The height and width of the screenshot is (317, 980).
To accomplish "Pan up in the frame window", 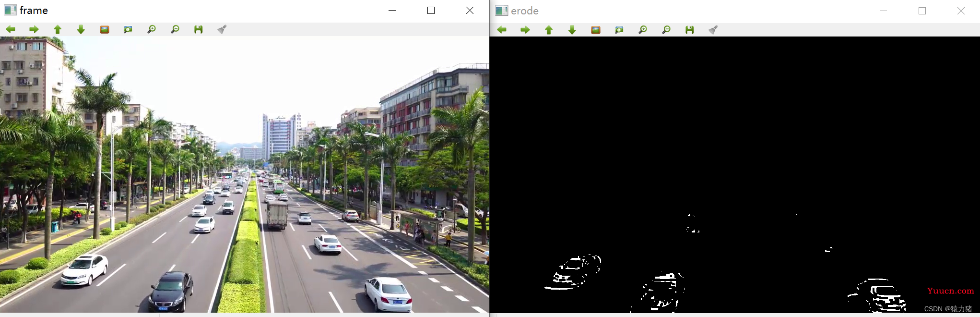I will pos(58,29).
